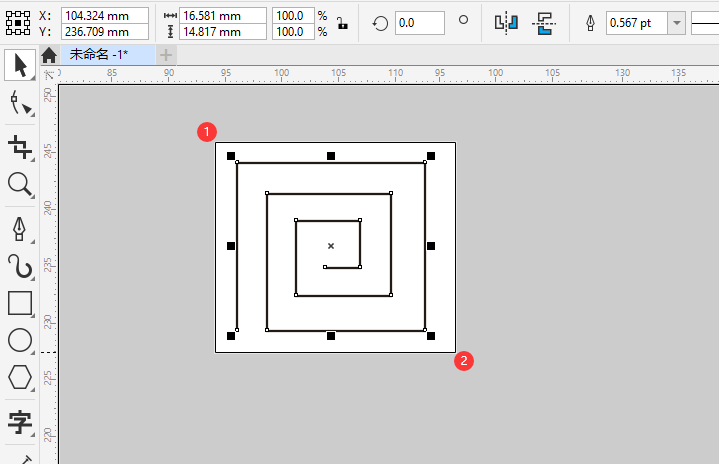
Task: Select the Shape edit tool
Action: 20,102
